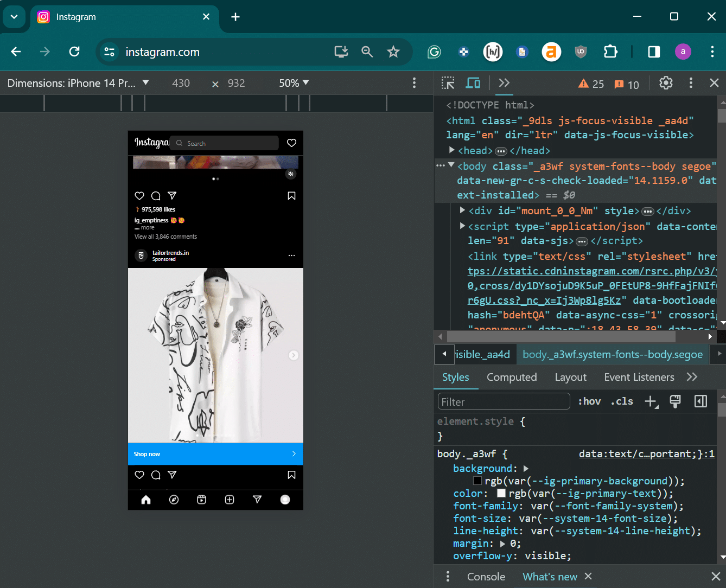Expand the div mount_0_0_Nm node

[462, 210]
